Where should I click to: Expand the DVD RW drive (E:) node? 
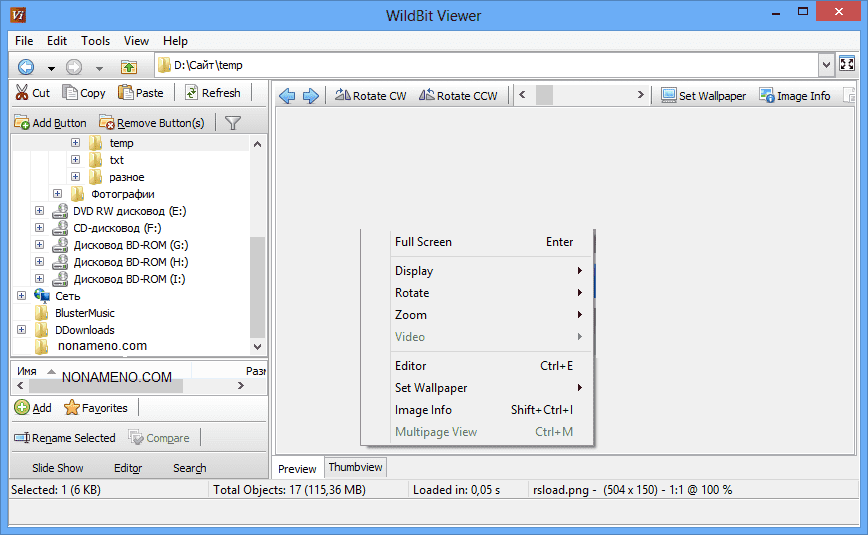pyautogui.click(x=39, y=211)
